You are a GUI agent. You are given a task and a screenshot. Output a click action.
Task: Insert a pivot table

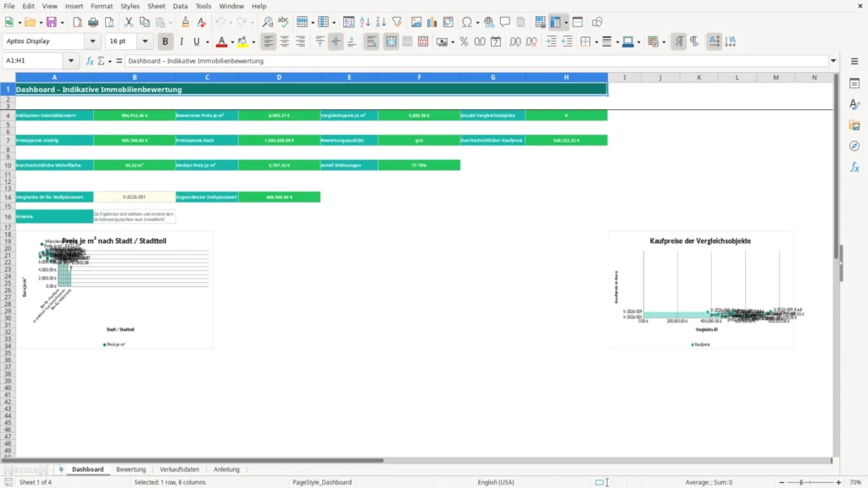[x=448, y=22]
